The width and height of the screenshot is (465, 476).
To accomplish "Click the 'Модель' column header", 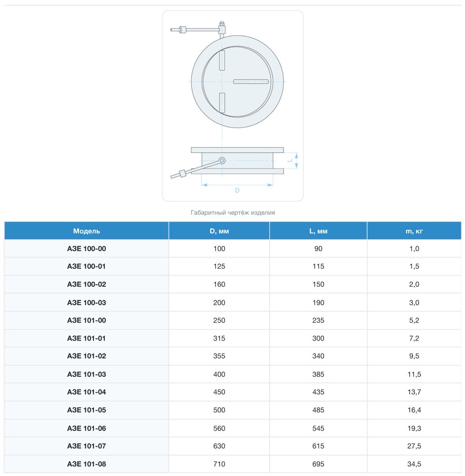I will (x=86, y=231).
